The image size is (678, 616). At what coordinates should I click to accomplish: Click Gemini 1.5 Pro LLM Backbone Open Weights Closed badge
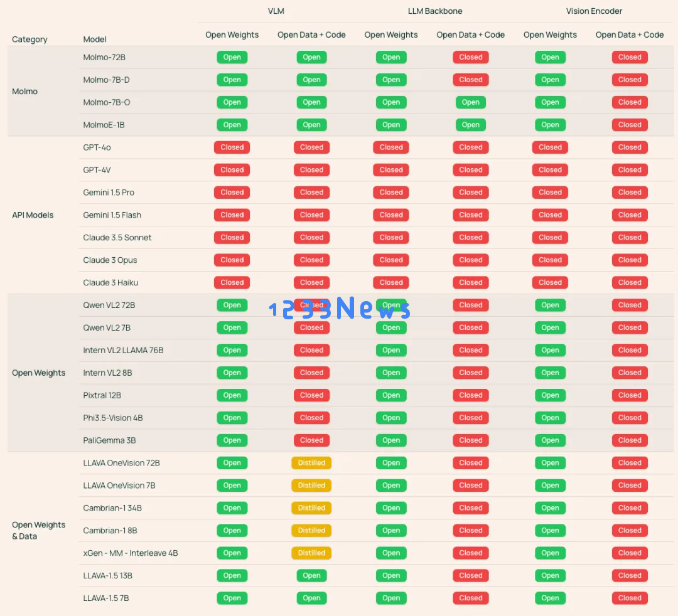tap(391, 192)
